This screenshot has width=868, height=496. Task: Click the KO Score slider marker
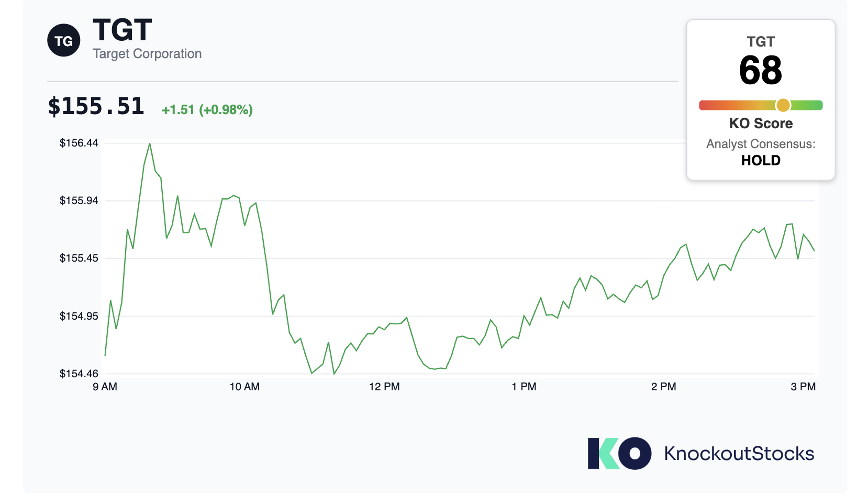tap(783, 105)
